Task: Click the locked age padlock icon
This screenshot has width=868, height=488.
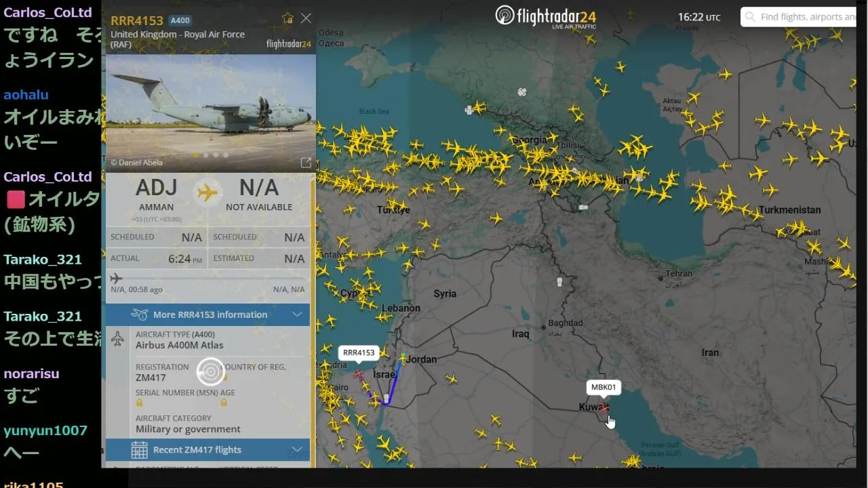Action: tap(224, 403)
